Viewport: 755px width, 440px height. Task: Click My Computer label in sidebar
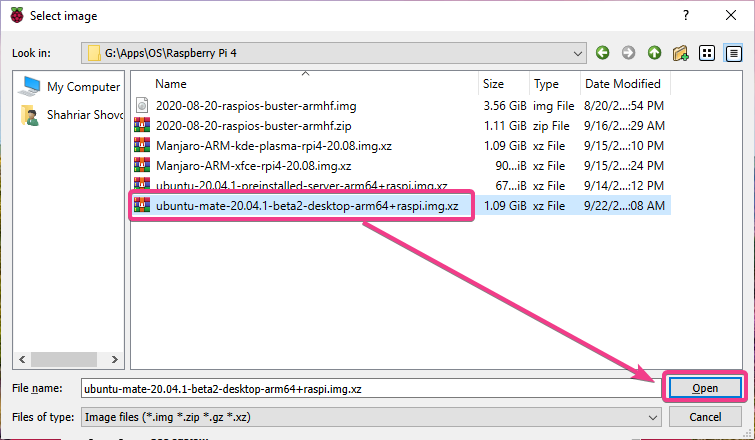pos(83,87)
